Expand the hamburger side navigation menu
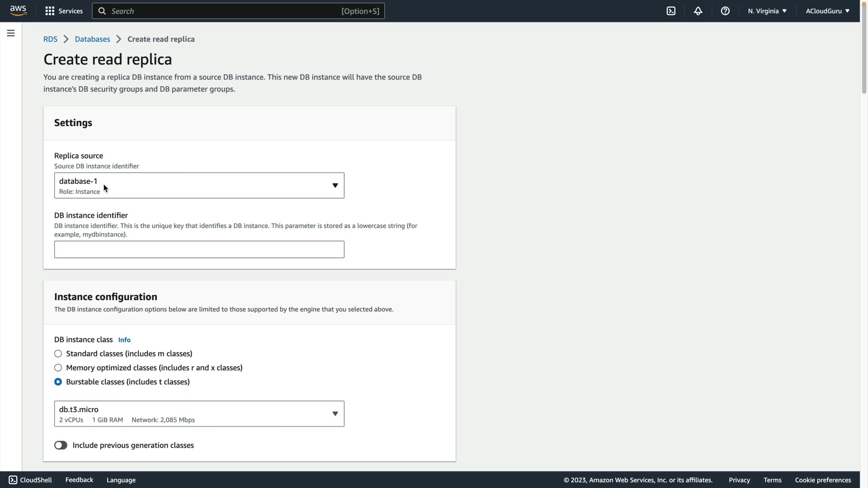The height and width of the screenshot is (488, 868). pos(11,33)
